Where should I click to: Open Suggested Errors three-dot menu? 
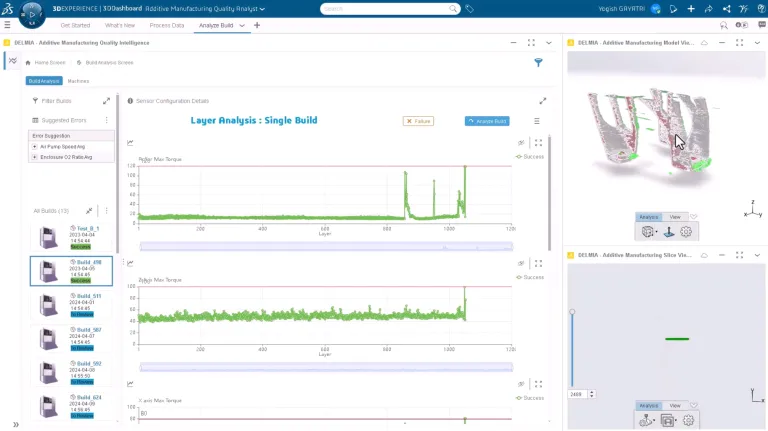tap(106, 120)
